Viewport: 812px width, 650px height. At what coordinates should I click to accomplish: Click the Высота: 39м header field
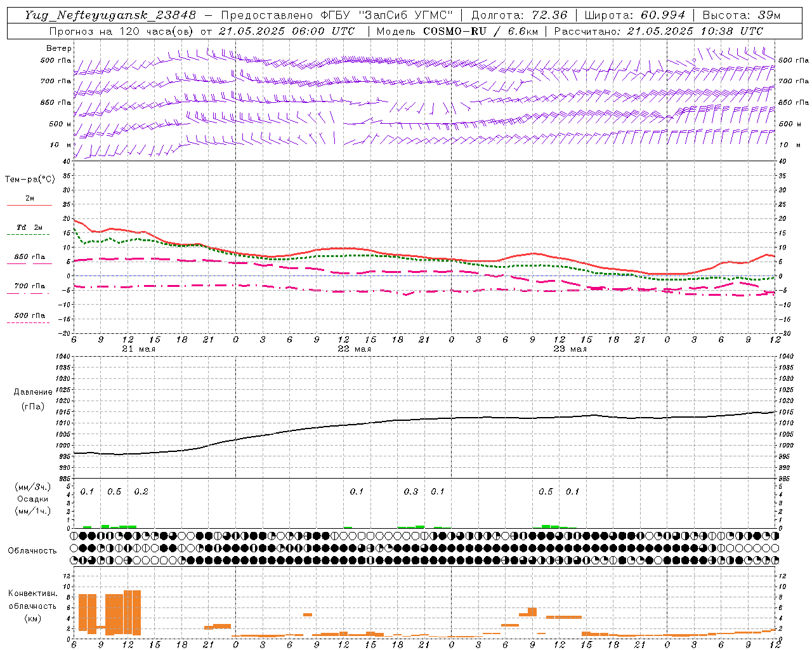coord(742,15)
